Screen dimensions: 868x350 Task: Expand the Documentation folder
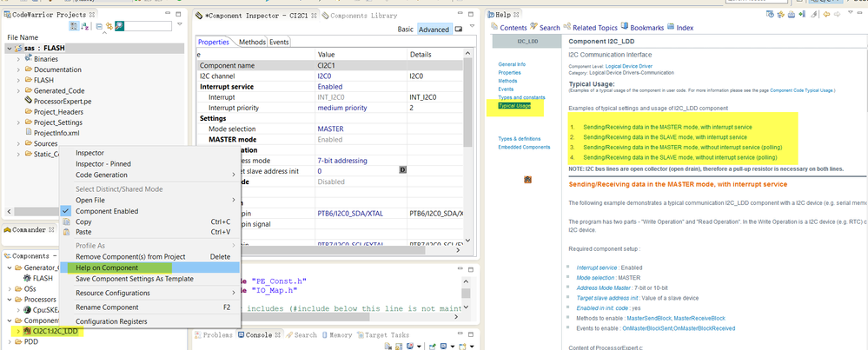pyautogui.click(x=19, y=69)
